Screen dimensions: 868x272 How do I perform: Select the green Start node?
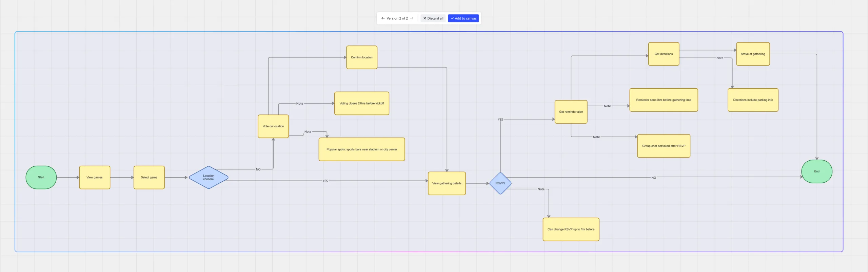coord(41,177)
